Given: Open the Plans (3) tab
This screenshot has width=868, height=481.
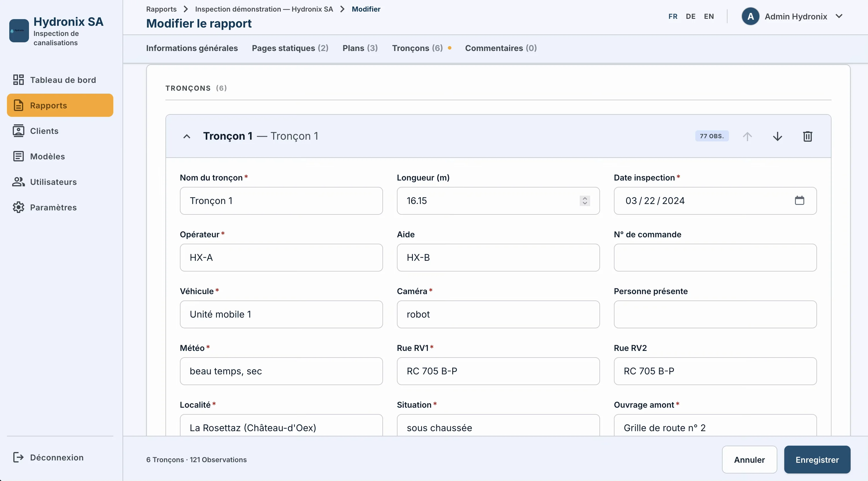Looking at the screenshot, I should tap(360, 48).
